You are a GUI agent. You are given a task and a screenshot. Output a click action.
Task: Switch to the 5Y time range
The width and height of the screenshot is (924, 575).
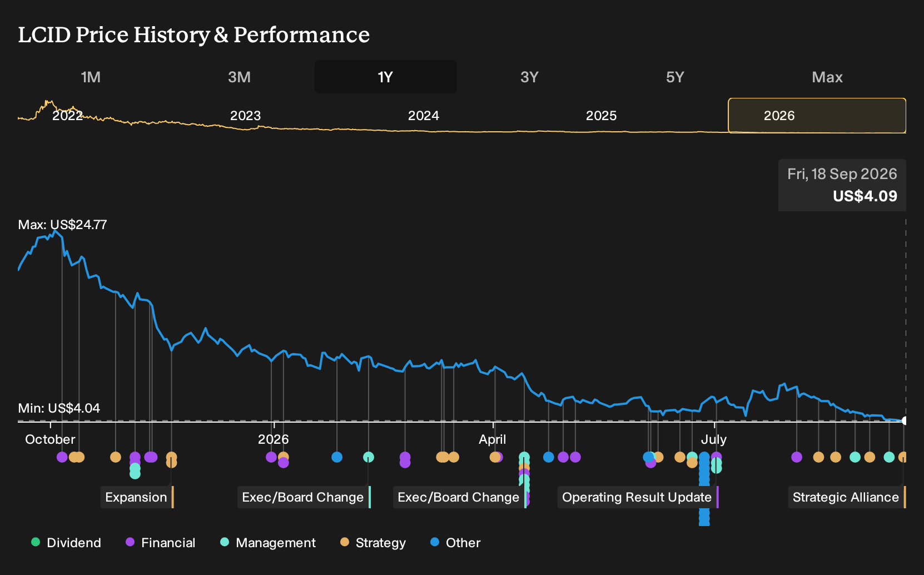click(x=675, y=77)
